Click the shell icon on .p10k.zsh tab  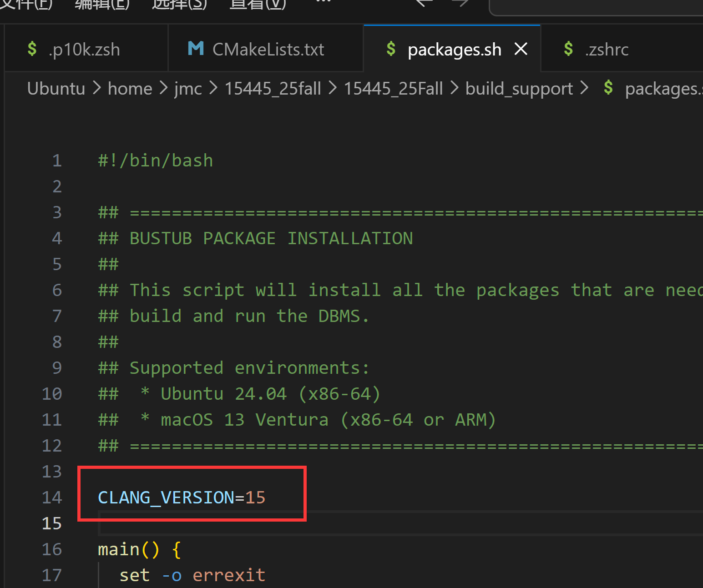point(32,48)
